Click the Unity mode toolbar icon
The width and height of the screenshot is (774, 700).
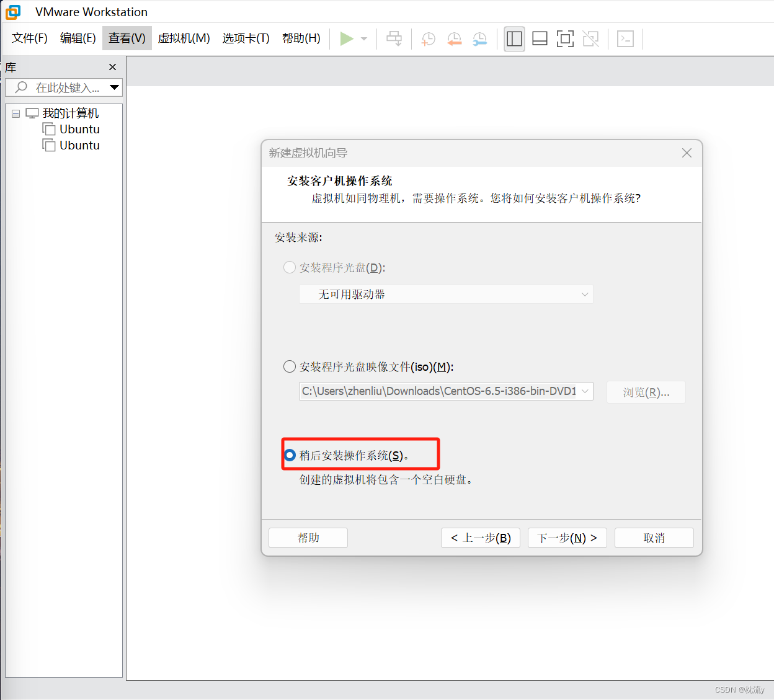pyautogui.click(x=590, y=39)
